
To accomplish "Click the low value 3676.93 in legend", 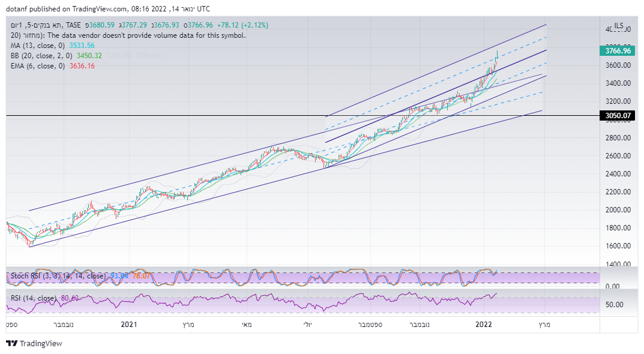I will point(166,25).
